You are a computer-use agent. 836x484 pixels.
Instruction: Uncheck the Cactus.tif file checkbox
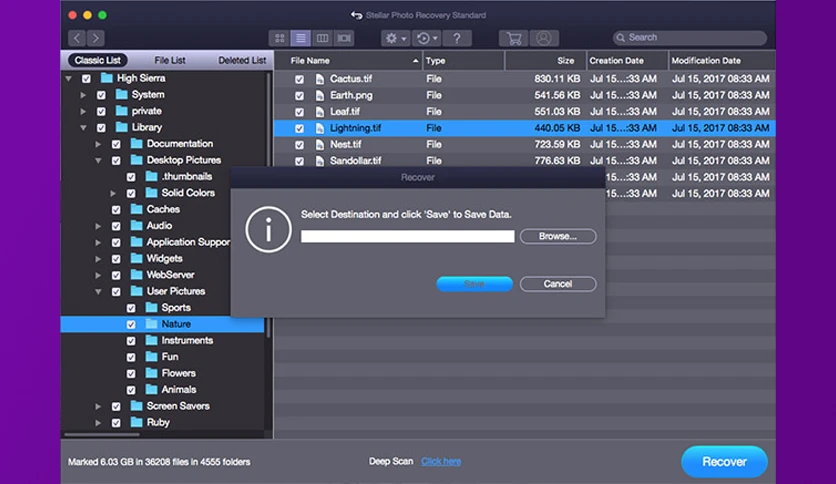(299, 79)
